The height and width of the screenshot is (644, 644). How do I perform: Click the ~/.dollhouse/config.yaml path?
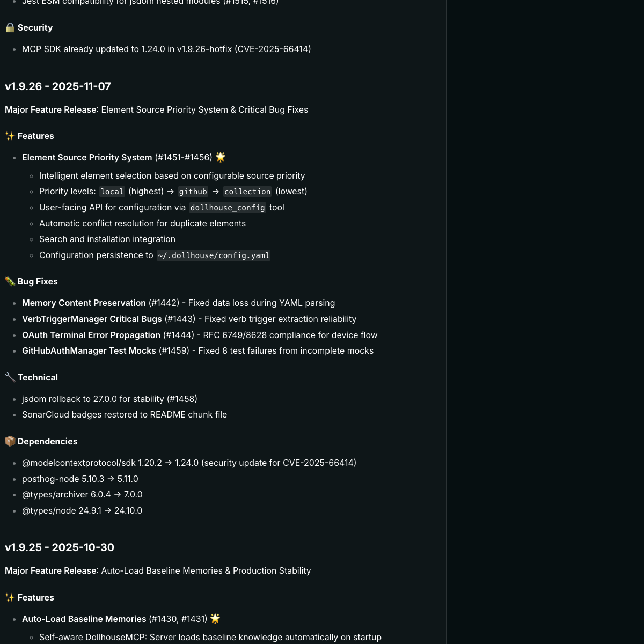point(214,255)
